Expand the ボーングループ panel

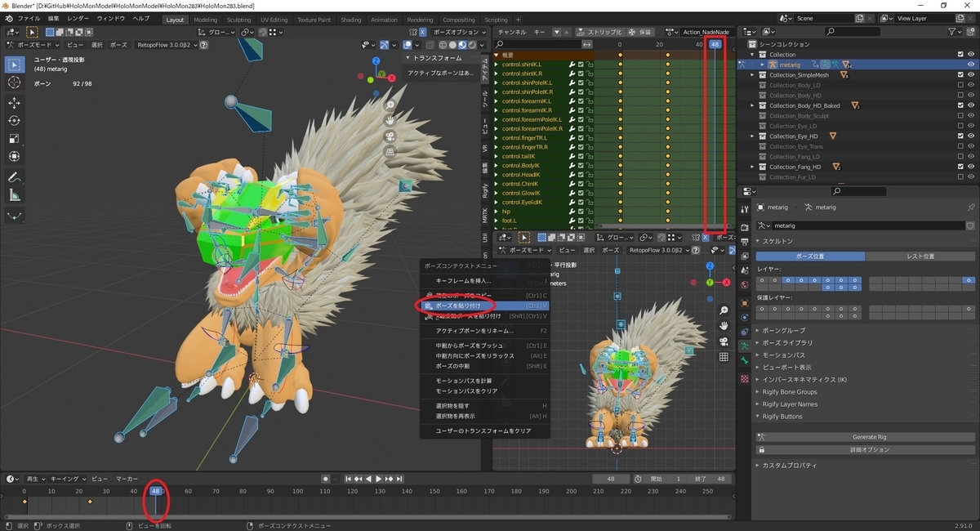(x=758, y=330)
